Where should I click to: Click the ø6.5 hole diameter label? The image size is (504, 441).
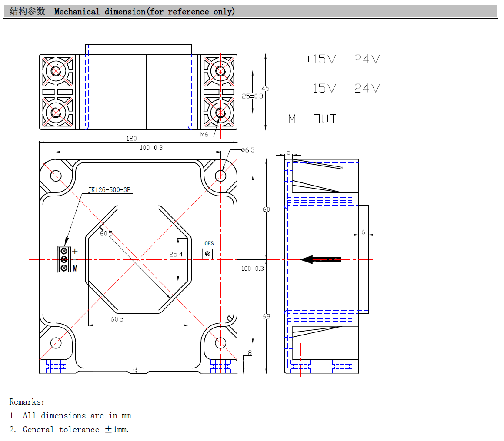click(x=247, y=150)
